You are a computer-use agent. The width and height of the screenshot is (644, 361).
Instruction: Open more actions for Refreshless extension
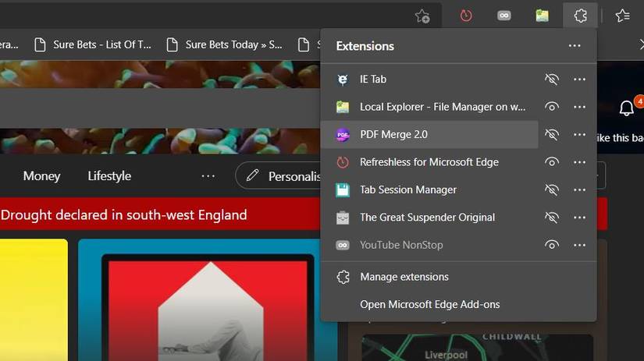(579, 162)
